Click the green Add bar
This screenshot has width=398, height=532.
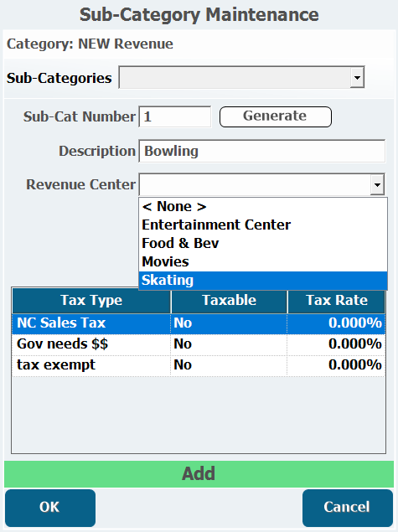tap(199, 473)
